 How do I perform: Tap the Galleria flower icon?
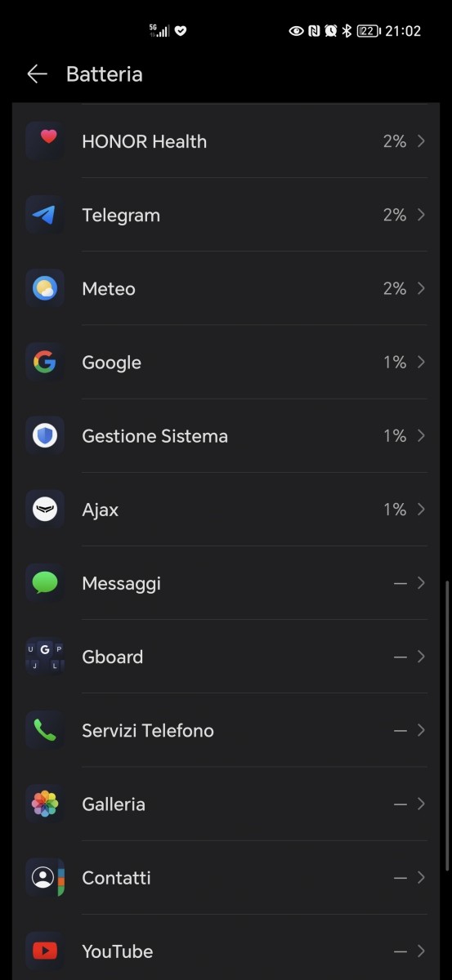tap(45, 804)
